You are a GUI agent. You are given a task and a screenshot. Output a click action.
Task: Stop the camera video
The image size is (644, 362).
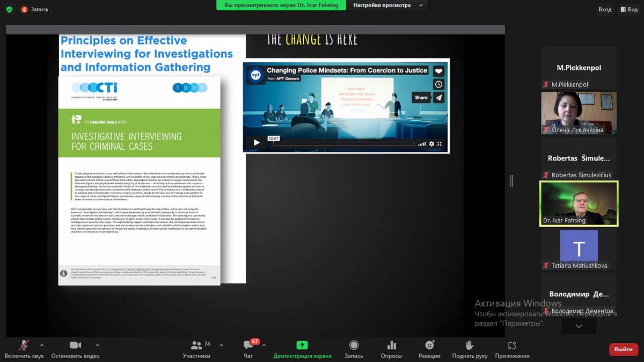pyautogui.click(x=75, y=345)
